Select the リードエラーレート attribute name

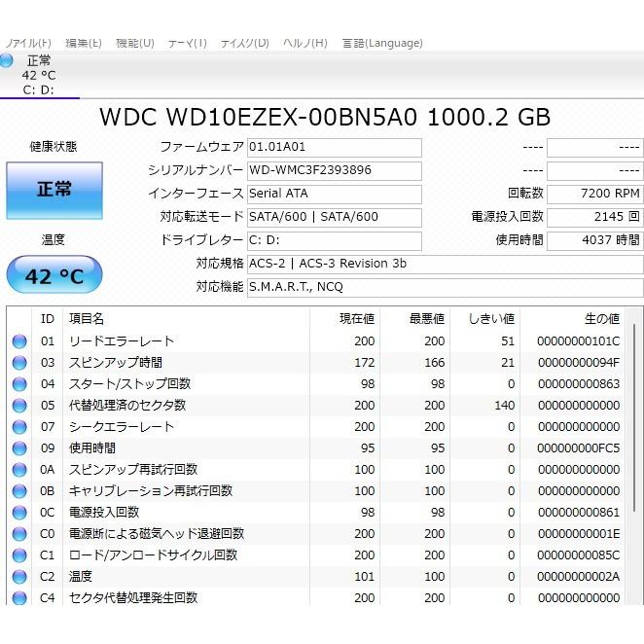point(122,341)
